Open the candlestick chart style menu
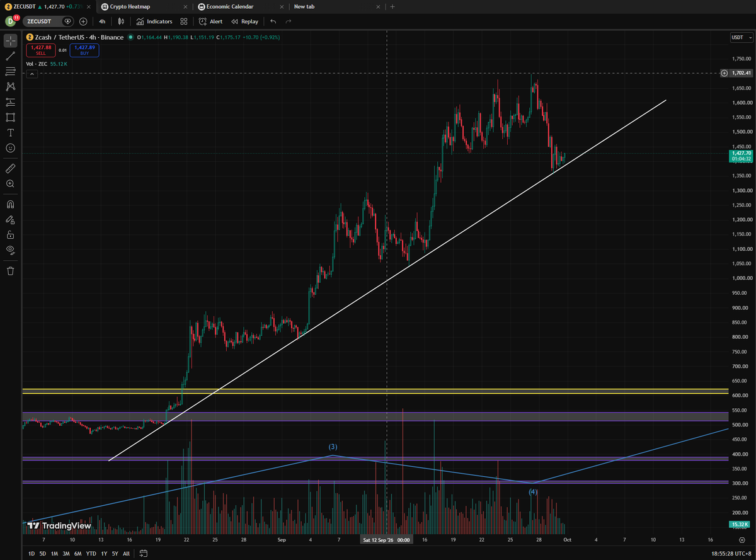Screen dimensions: 756x560 coord(121,21)
